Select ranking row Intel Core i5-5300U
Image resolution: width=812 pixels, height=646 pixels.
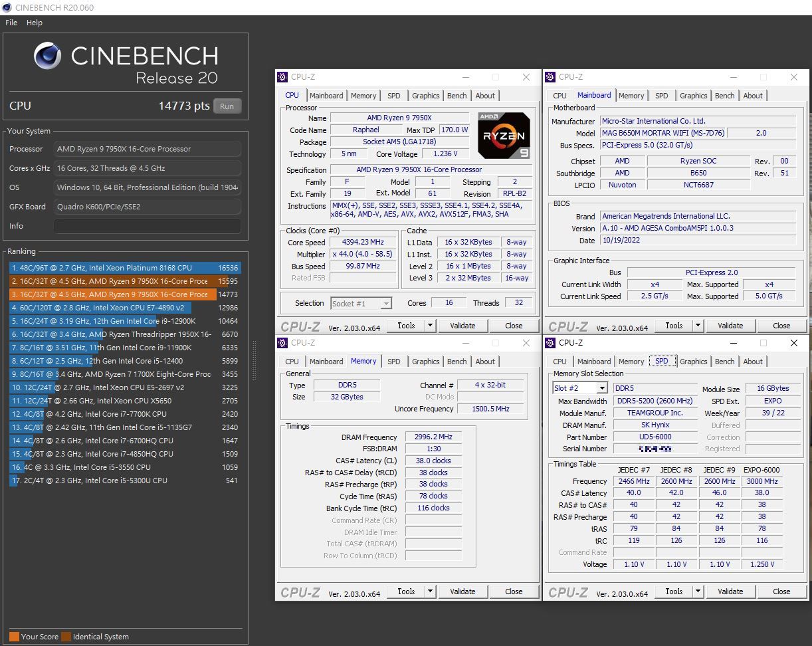coord(125,481)
